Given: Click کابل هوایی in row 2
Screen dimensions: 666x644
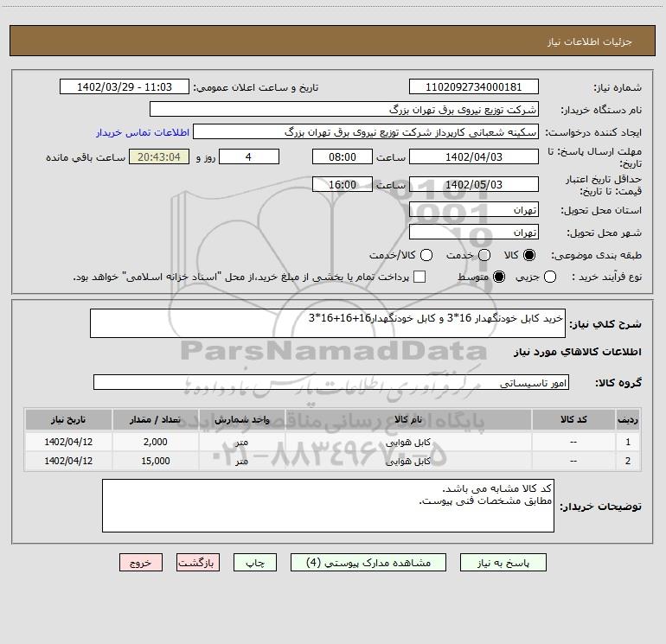Looking at the screenshot, I should pyautogui.click(x=408, y=461).
